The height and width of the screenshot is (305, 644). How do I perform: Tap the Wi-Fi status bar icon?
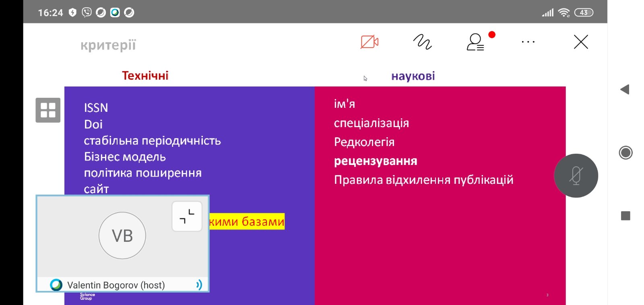coord(564,13)
